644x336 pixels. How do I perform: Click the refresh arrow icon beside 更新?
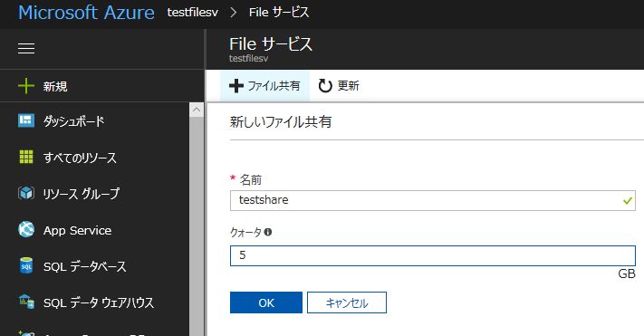(x=325, y=85)
